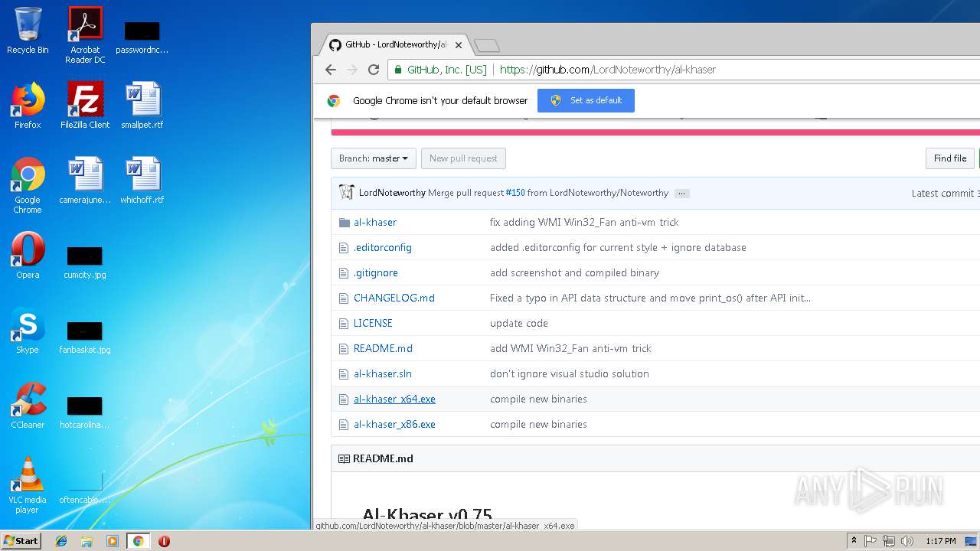The image size is (980, 551).
Task: Click Find file button
Action: tap(950, 158)
